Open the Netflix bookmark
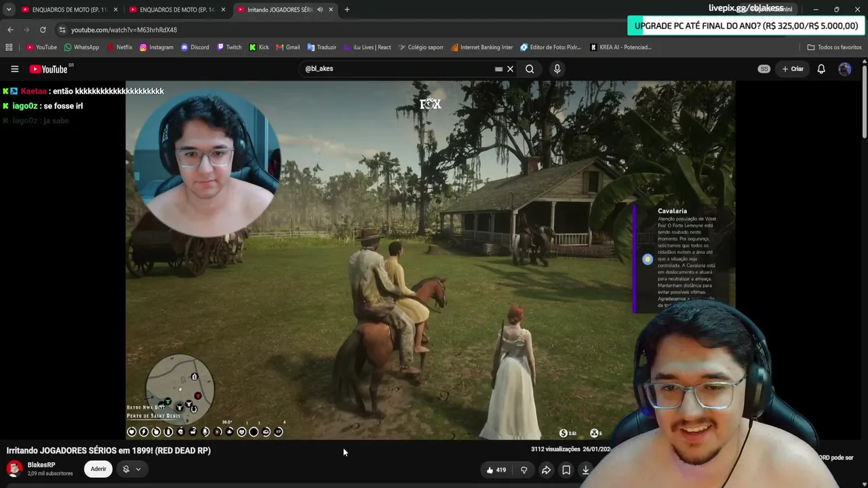868x488 pixels. click(120, 47)
